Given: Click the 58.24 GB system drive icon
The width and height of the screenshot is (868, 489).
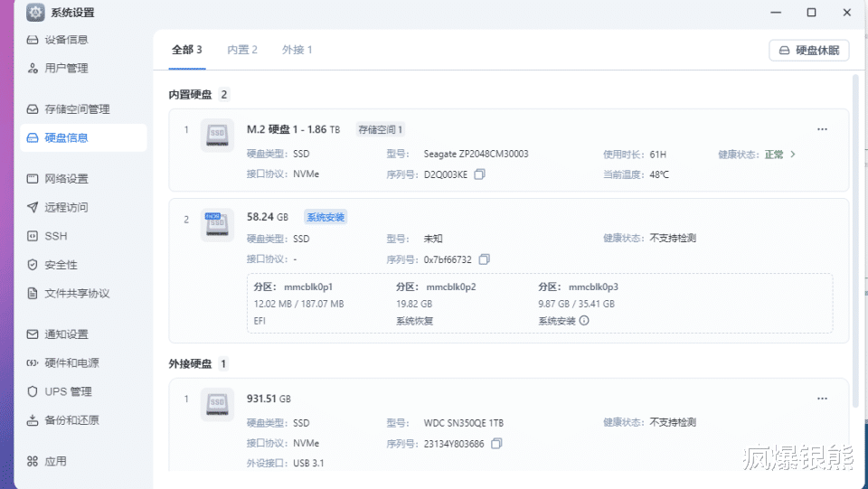Looking at the screenshot, I should point(217,224).
